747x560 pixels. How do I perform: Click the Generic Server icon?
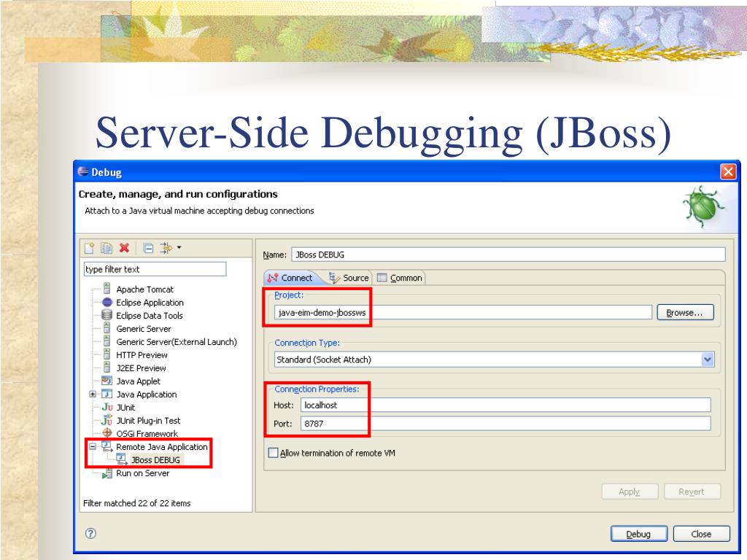click(x=107, y=328)
